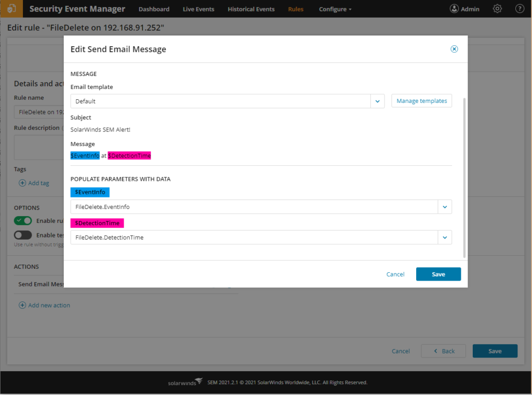Viewport: 532px width, 395px height.
Task: Open settings gear icon in header
Action: (497, 9)
